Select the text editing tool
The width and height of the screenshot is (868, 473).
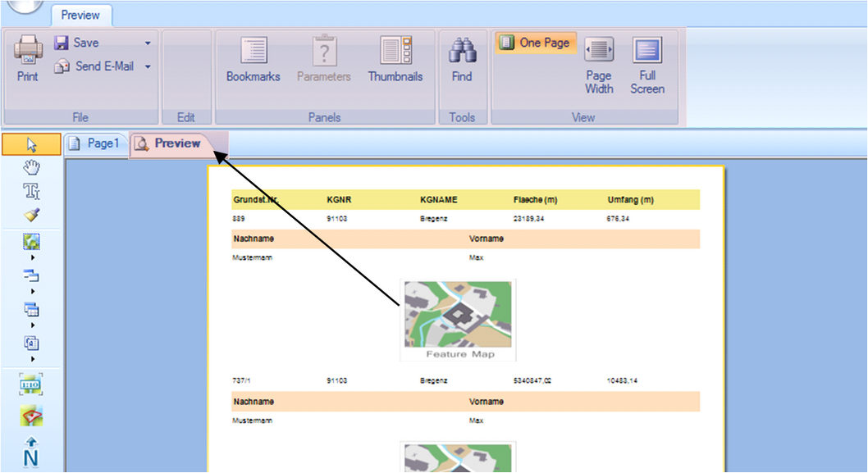point(31,191)
